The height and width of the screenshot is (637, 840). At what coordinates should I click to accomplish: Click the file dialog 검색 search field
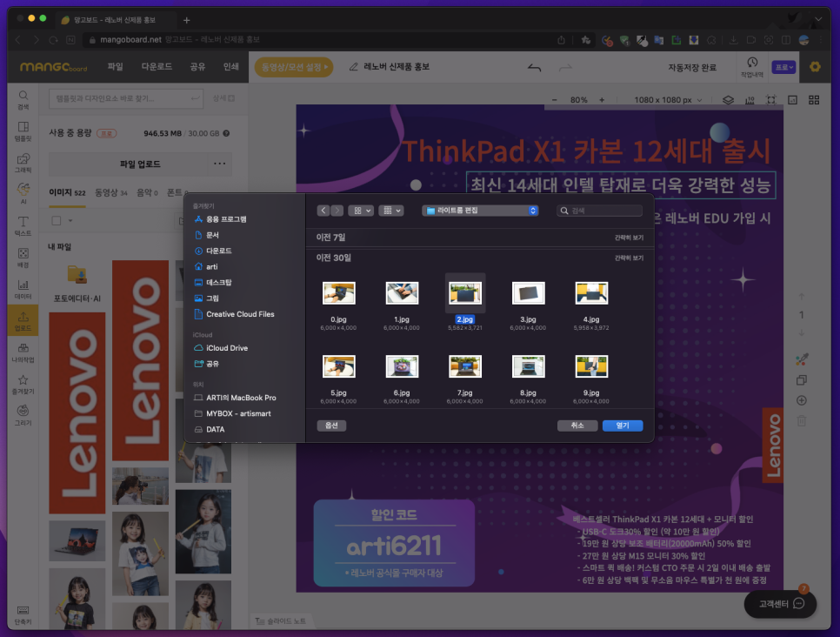tap(599, 211)
